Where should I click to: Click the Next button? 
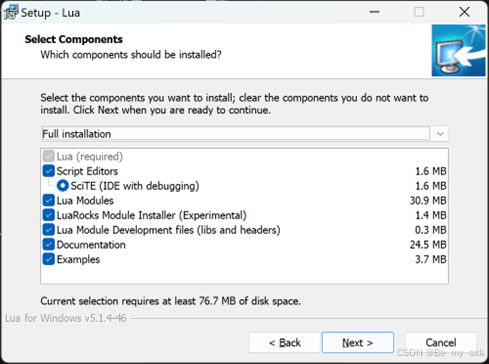point(358,342)
